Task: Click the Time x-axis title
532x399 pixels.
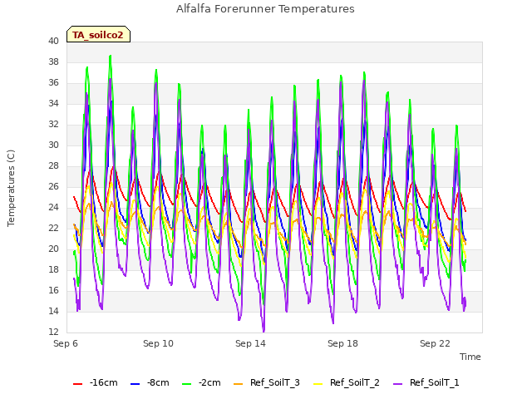Action: click(470, 357)
